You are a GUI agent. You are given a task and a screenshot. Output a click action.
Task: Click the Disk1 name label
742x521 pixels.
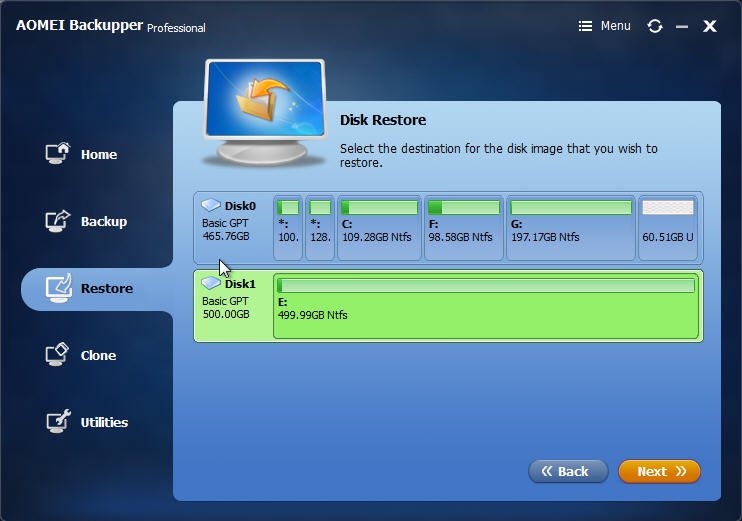(240, 284)
